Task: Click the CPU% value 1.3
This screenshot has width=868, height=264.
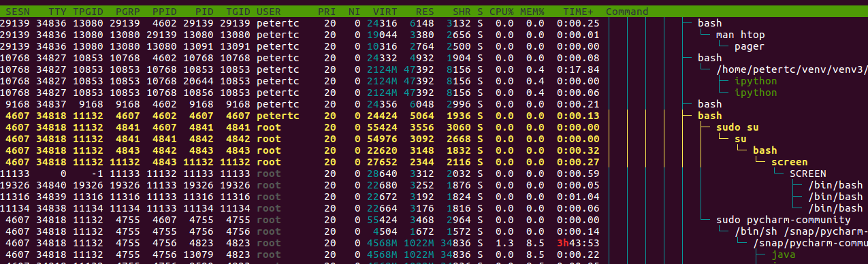Action: point(504,243)
